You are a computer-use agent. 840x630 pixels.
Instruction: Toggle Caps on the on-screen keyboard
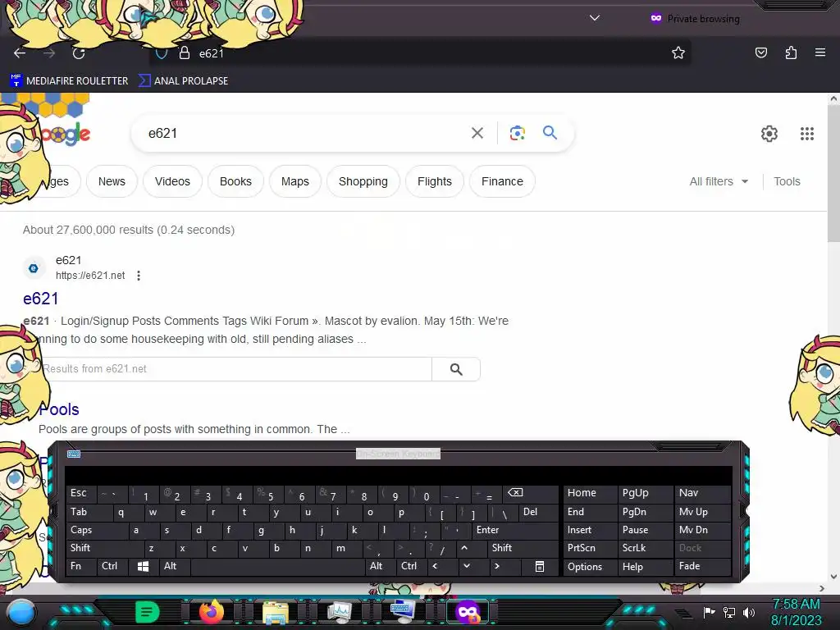click(x=98, y=531)
